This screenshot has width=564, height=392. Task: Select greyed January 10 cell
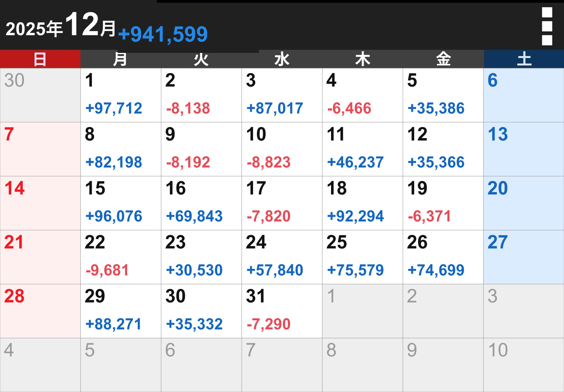pyautogui.click(x=524, y=365)
